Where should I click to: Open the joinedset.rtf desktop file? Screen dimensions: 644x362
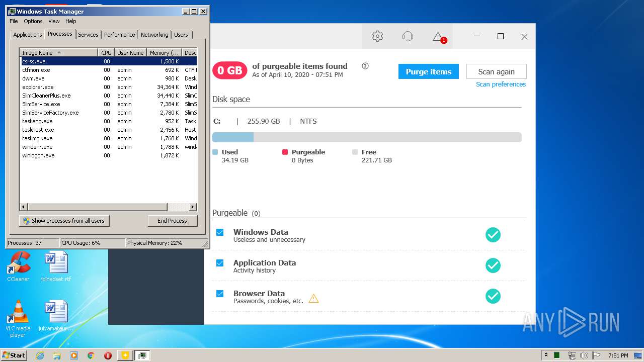(x=55, y=266)
